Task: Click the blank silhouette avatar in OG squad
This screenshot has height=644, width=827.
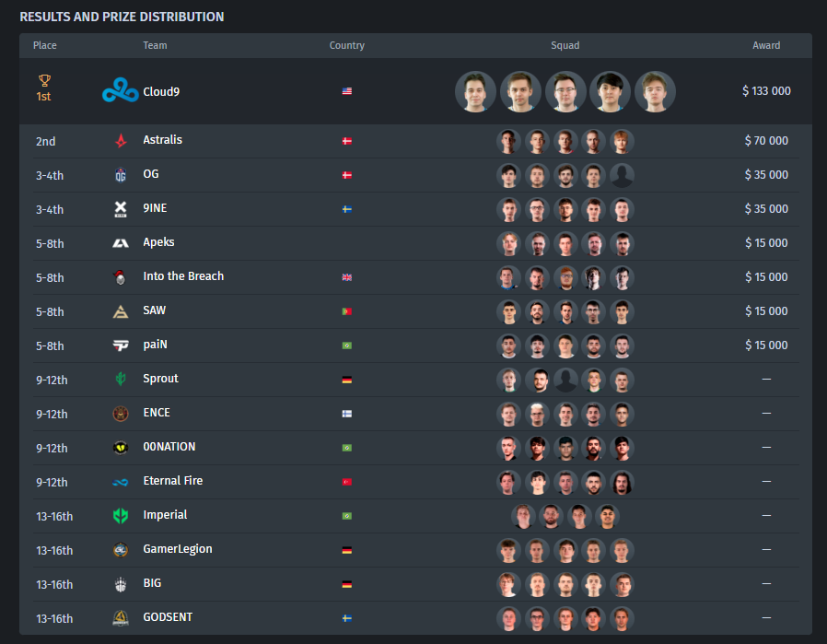Action: click(x=622, y=176)
